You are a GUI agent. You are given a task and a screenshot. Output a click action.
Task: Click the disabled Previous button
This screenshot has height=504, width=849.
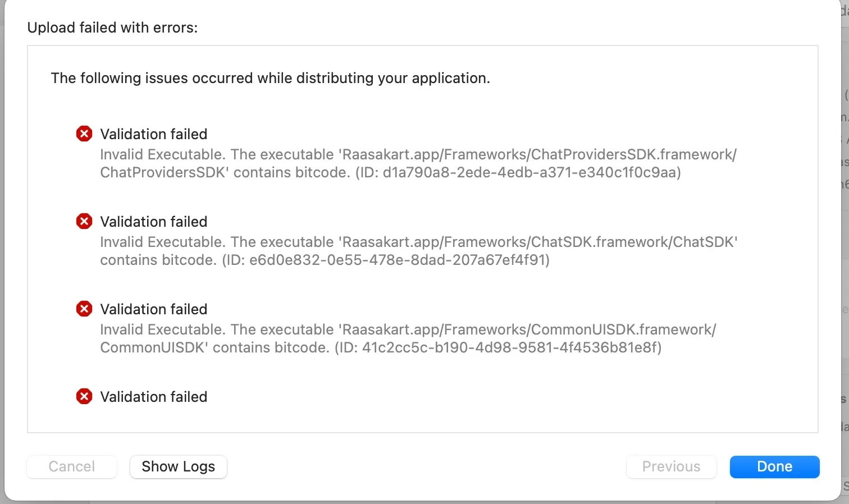671,466
